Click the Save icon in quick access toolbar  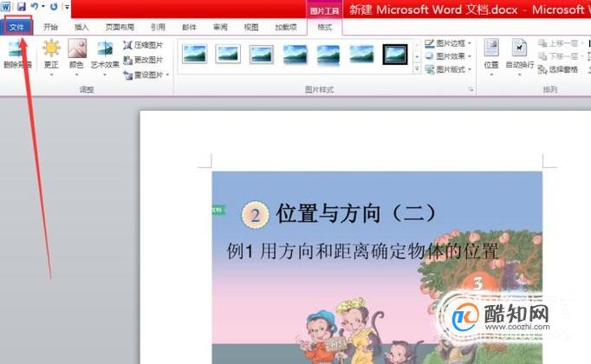pos(21,6)
